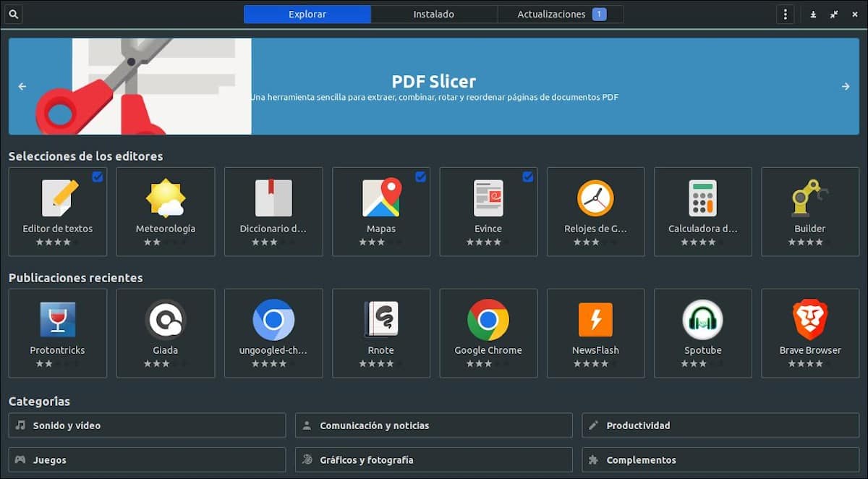
Task: Open the three-dot main menu
Action: (x=785, y=14)
